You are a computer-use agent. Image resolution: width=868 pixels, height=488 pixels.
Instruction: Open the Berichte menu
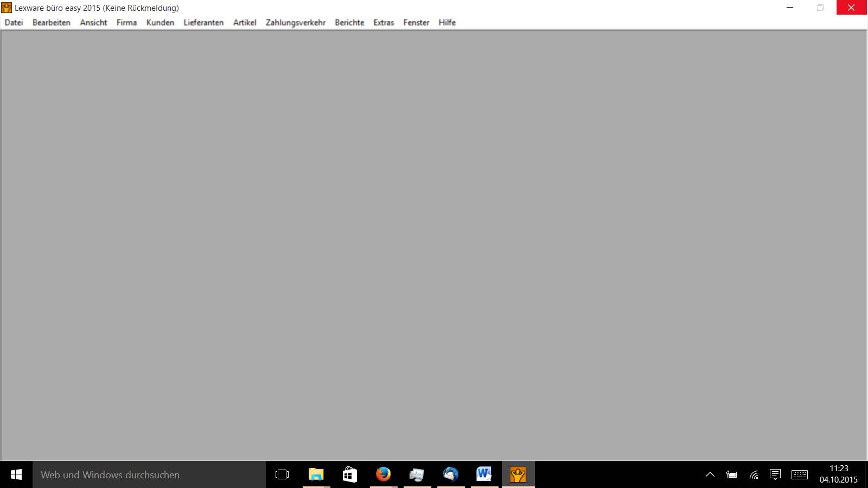point(349,22)
